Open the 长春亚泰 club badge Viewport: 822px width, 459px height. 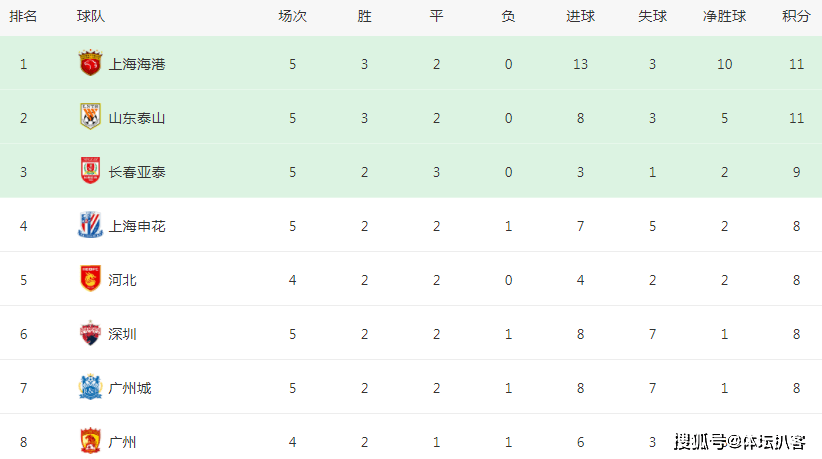[x=90, y=171]
